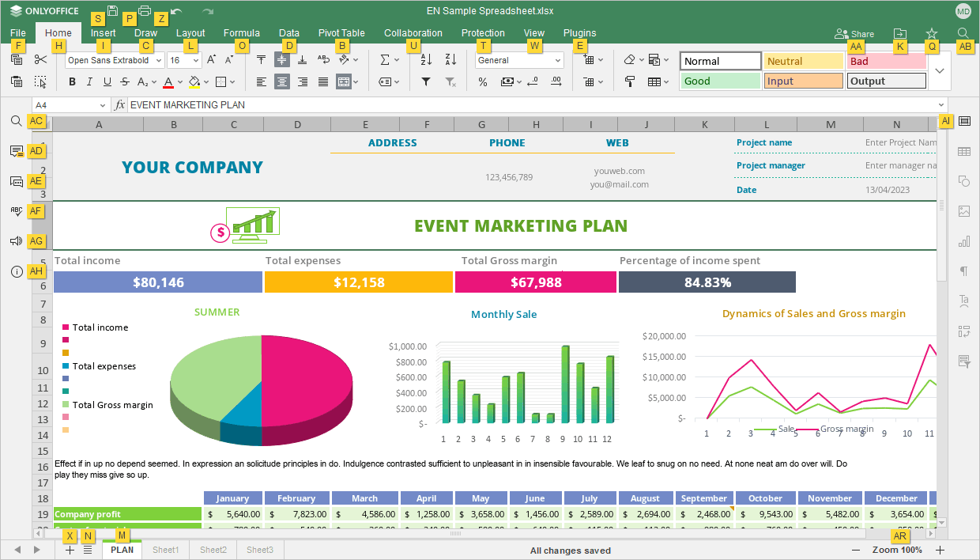Add a new sheet with plus button
Viewport: 980px width, 560px height.
click(x=70, y=550)
